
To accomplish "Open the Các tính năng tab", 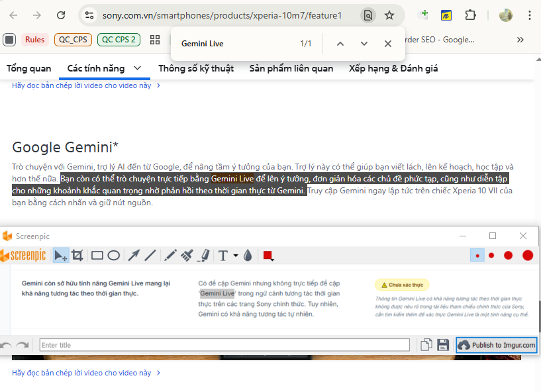I will (x=96, y=68).
